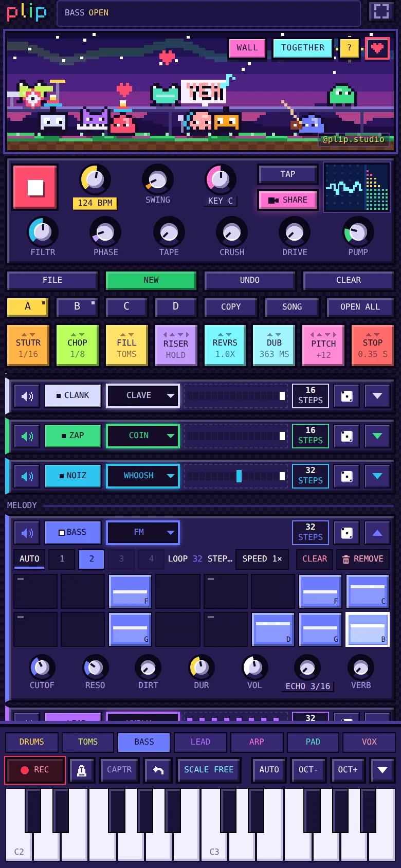Switch to the LEAD keyboard tab
Screen dimensions: 401x868
coord(200,742)
